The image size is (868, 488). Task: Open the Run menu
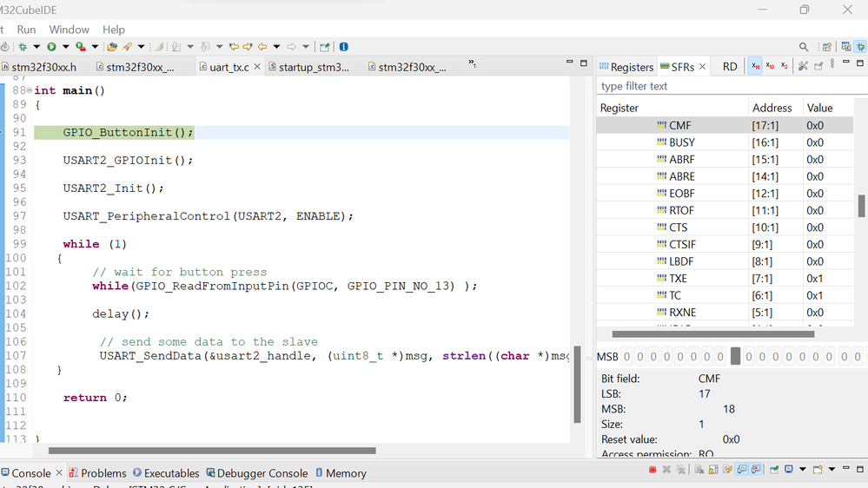(26, 30)
